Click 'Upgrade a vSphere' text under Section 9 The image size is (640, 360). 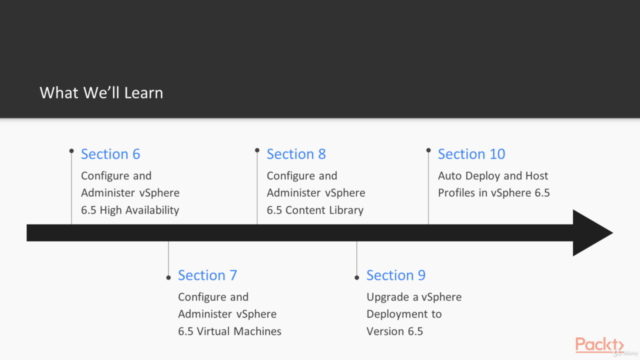point(414,297)
